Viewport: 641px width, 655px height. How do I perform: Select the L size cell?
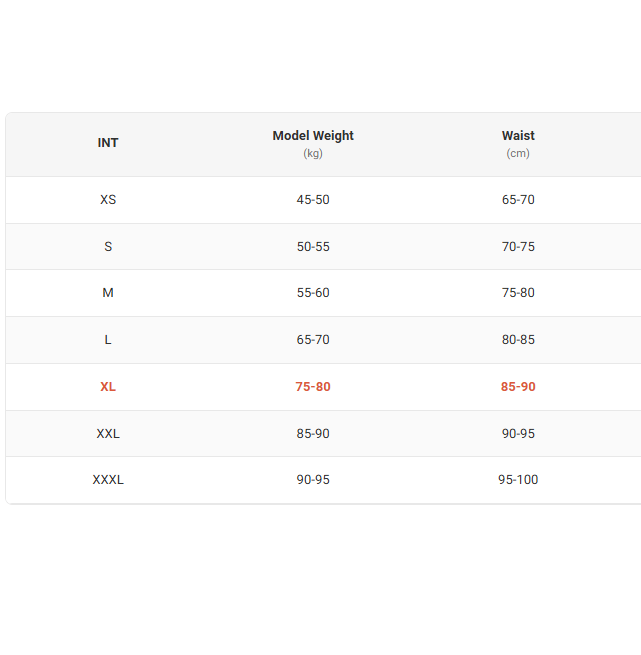tap(108, 340)
